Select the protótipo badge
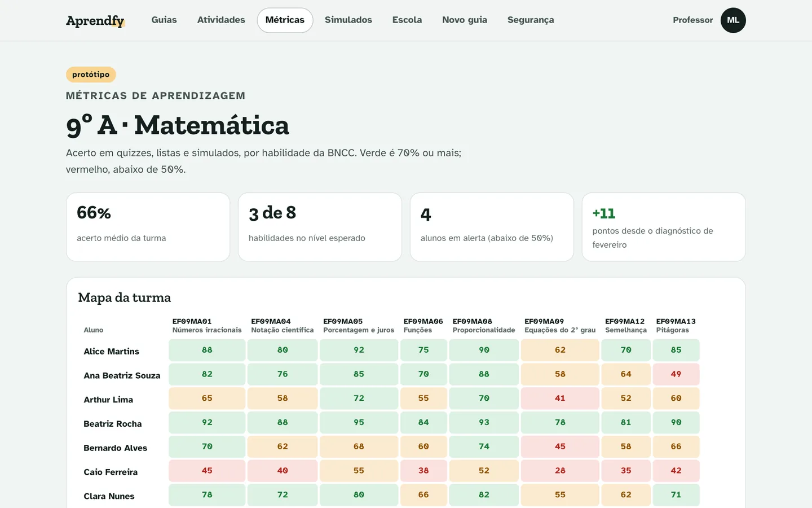The width and height of the screenshot is (812, 508). coord(91,75)
